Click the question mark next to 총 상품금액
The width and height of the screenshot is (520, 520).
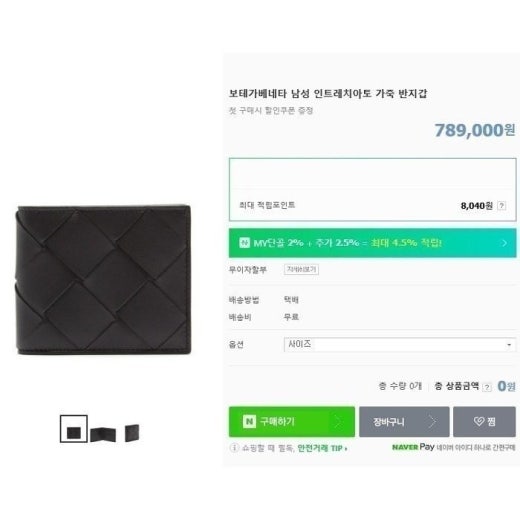coord(487,387)
